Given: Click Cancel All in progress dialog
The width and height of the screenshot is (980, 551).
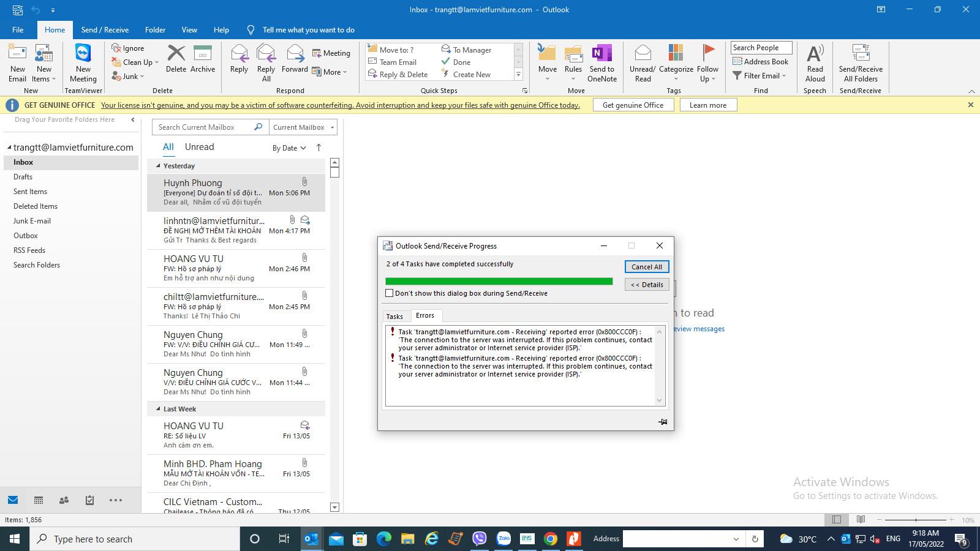Looking at the screenshot, I should click(647, 267).
